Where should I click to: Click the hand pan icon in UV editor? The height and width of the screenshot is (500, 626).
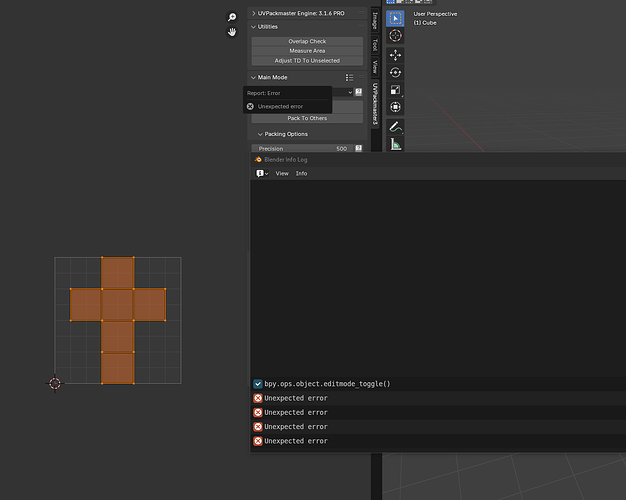click(x=232, y=32)
